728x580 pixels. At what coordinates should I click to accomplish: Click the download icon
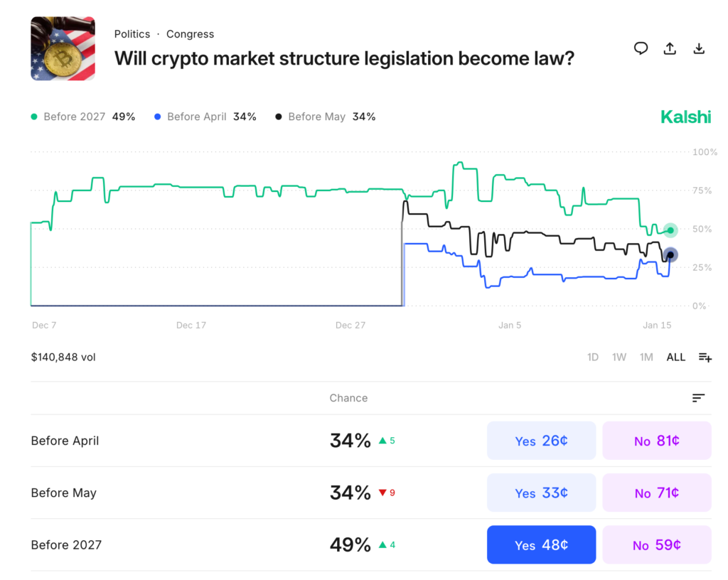coord(699,48)
